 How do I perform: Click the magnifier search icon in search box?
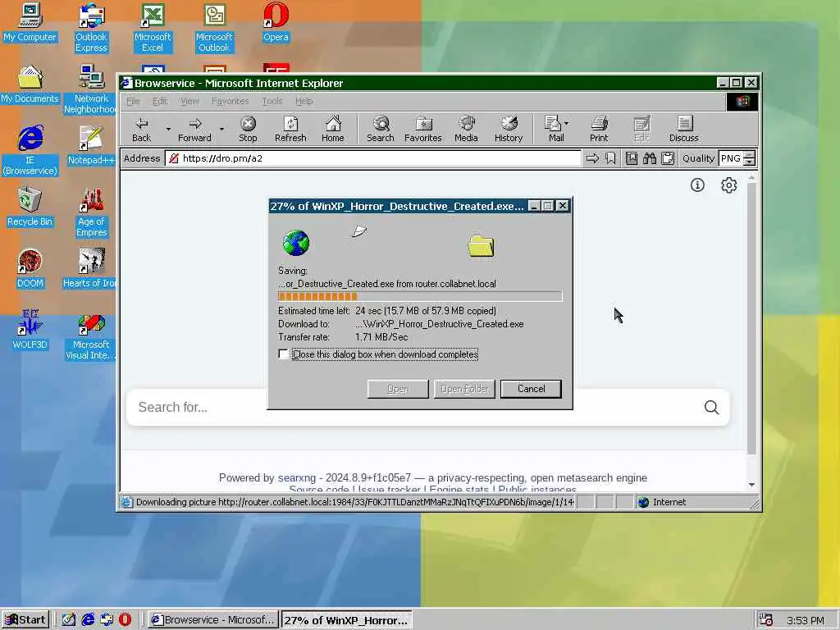click(711, 408)
